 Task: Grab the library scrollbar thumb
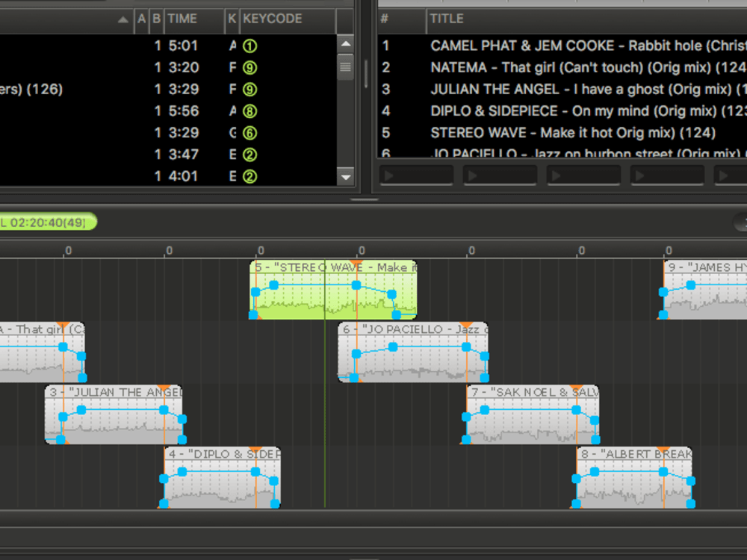345,66
